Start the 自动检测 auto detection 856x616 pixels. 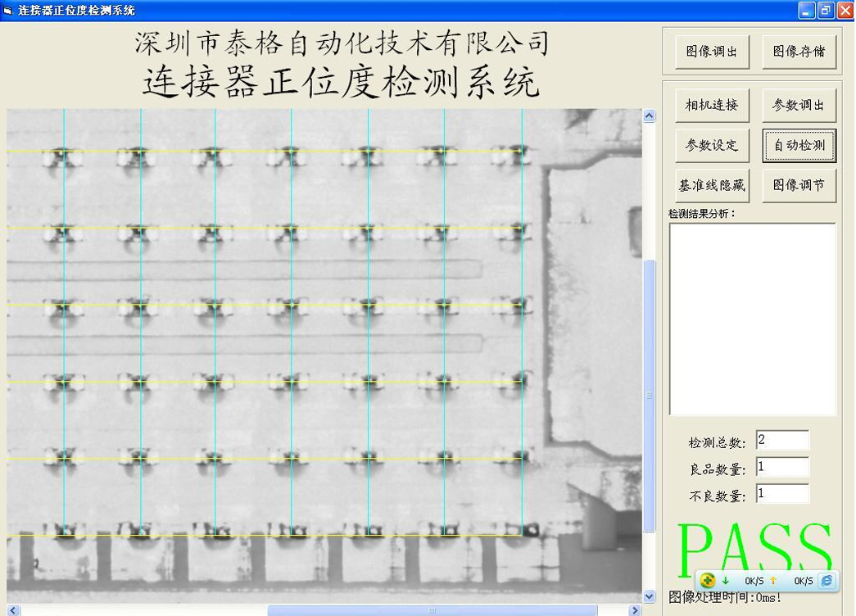(x=799, y=145)
